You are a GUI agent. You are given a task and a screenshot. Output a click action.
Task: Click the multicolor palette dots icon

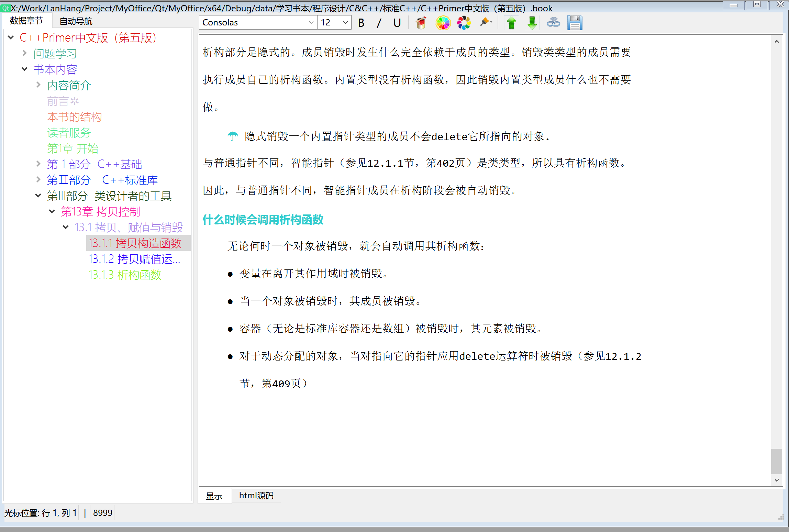[x=464, y=23]
